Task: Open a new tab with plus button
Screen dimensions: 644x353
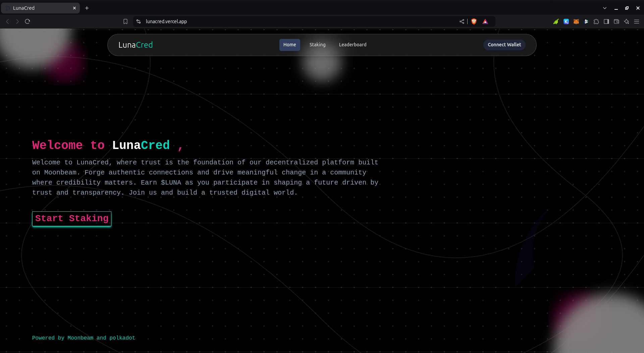Action: (x=87, y=8)
